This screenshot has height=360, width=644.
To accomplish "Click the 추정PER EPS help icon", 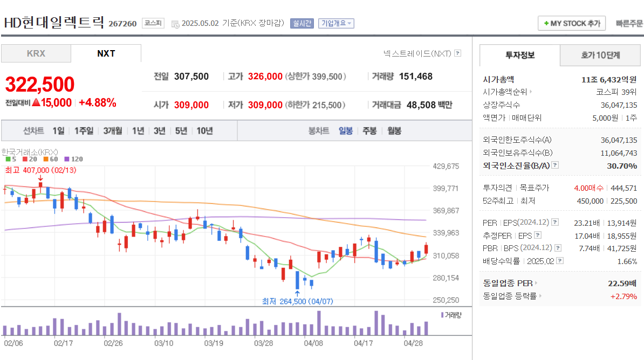I will [537, 234].
